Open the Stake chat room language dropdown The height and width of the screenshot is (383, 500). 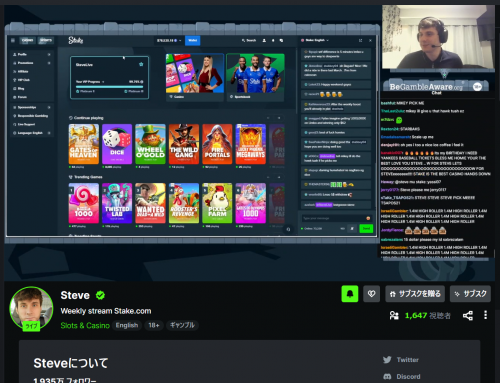point(315,40)
